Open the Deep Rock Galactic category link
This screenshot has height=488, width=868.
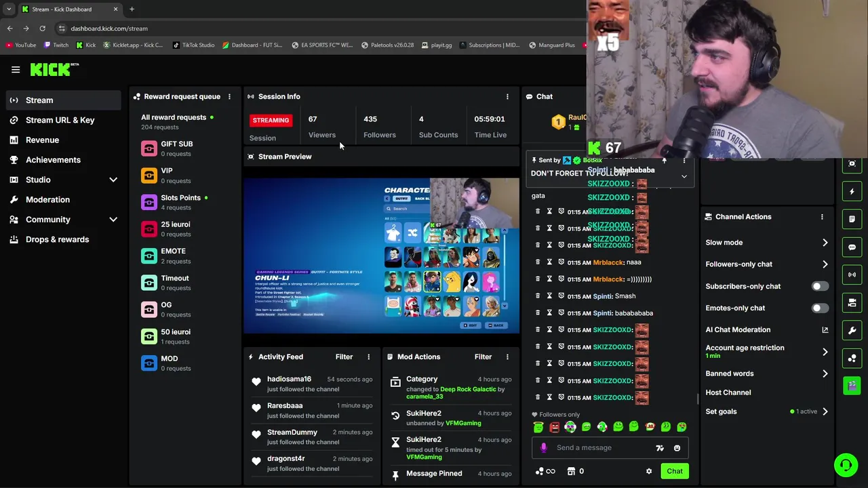(x=469, y=389)
